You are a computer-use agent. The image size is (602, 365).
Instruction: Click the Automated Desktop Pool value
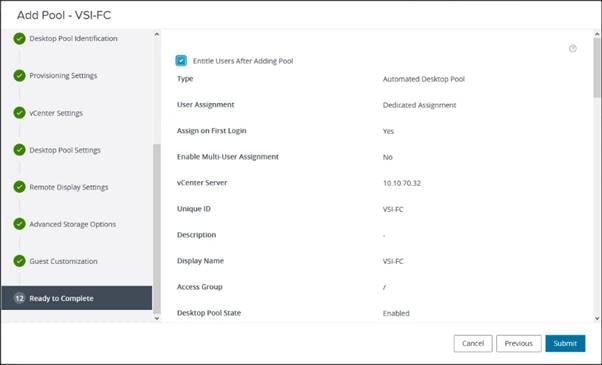coord(424,79)
